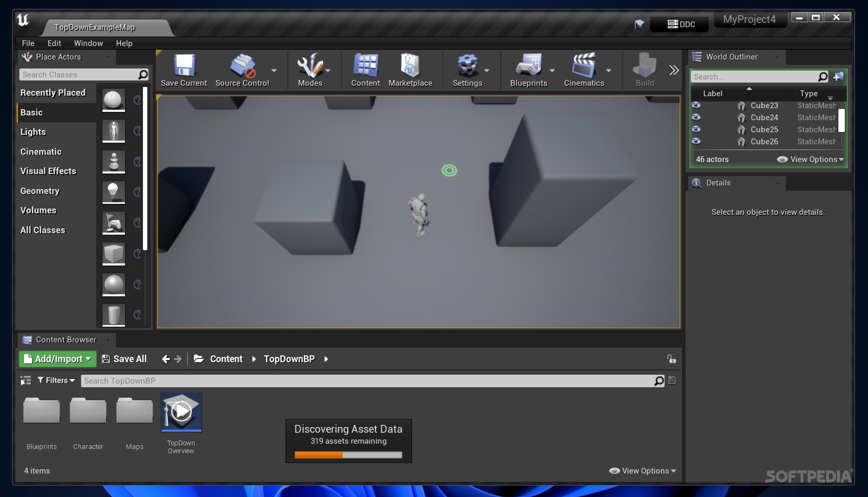868x497 pixels.
Task: Open the Edit menu
Action: pos(54,43)
